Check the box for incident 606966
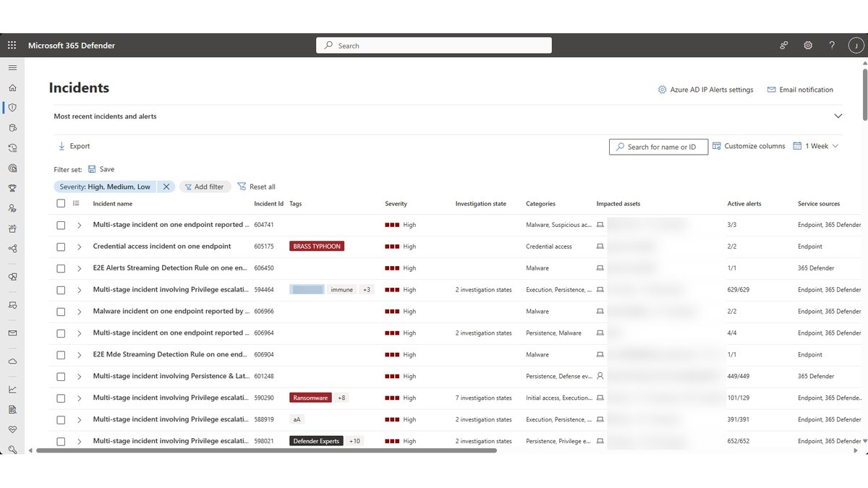The height and width of the screenshot is (488, 868). (x=61, y=312)
